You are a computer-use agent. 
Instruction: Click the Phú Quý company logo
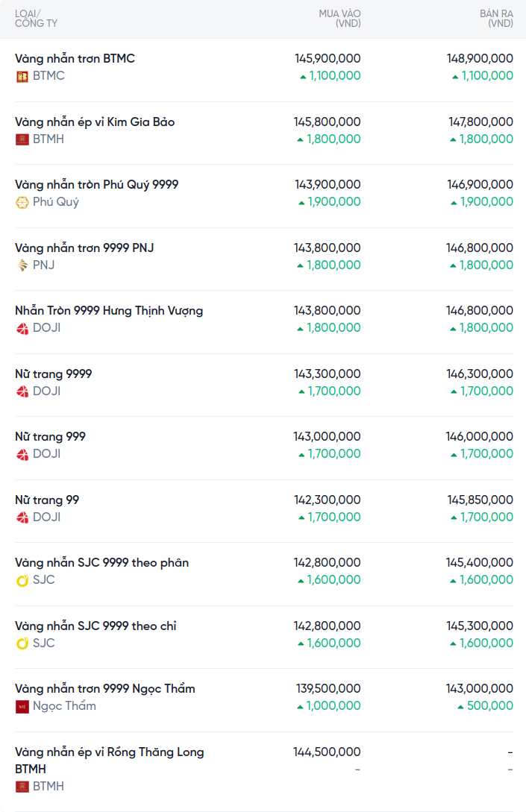coord(22,202)
